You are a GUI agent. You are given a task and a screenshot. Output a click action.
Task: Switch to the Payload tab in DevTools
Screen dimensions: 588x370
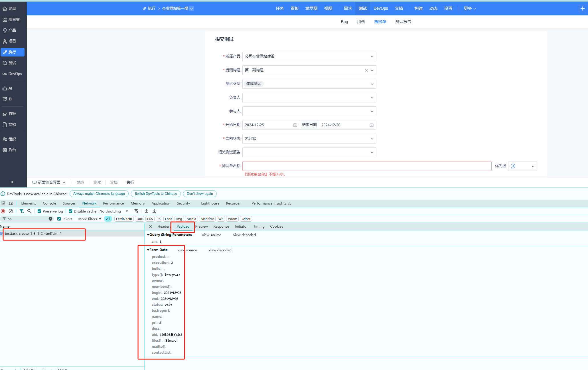tap(183, 226)
